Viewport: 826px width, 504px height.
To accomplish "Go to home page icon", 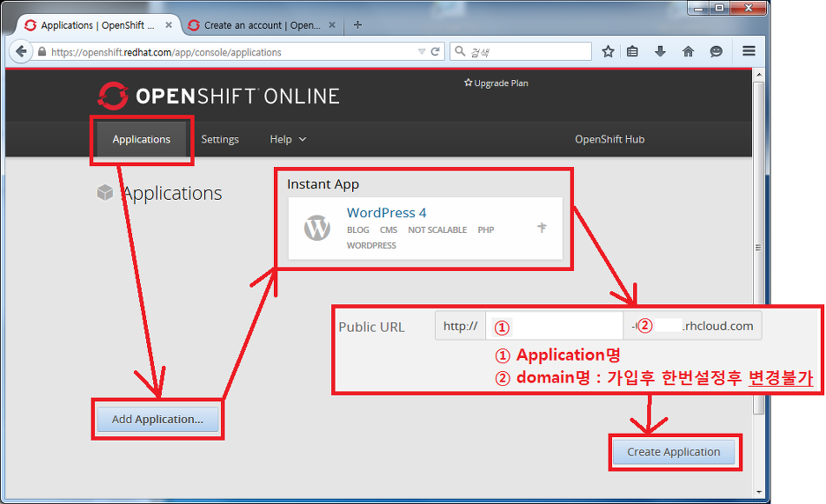I will coord(688,51).
